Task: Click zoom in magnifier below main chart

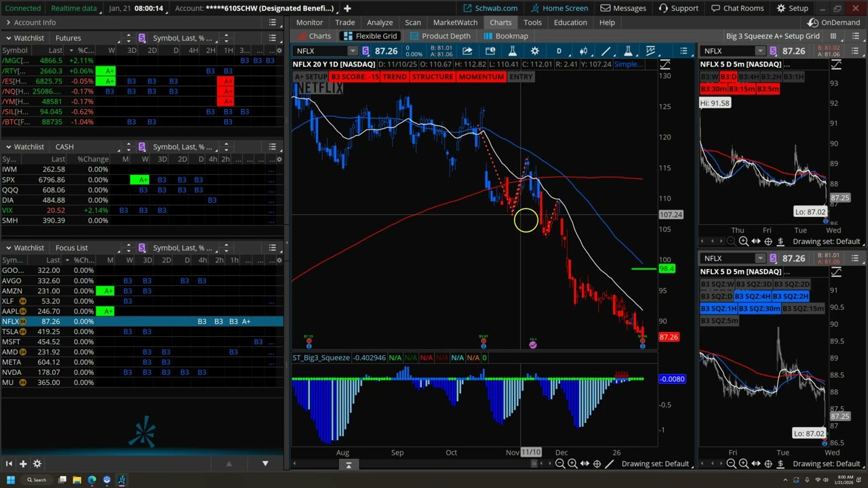Action: [572, 464]
